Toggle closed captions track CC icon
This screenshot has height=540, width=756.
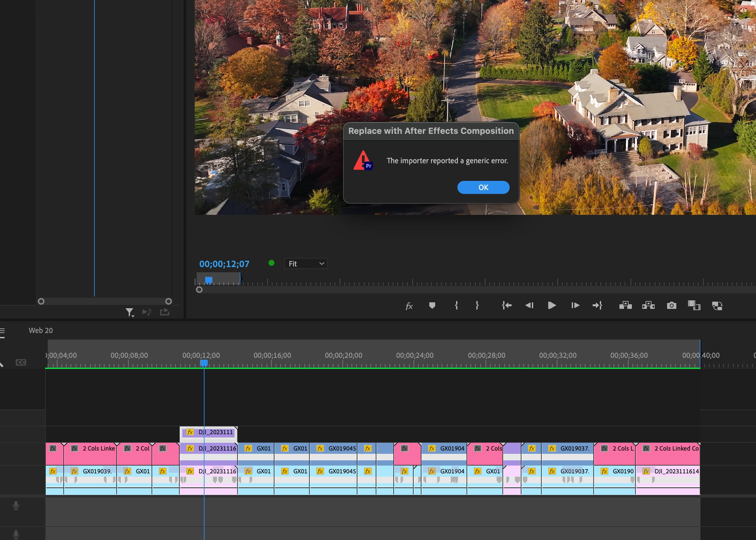[x=21, y=362]
